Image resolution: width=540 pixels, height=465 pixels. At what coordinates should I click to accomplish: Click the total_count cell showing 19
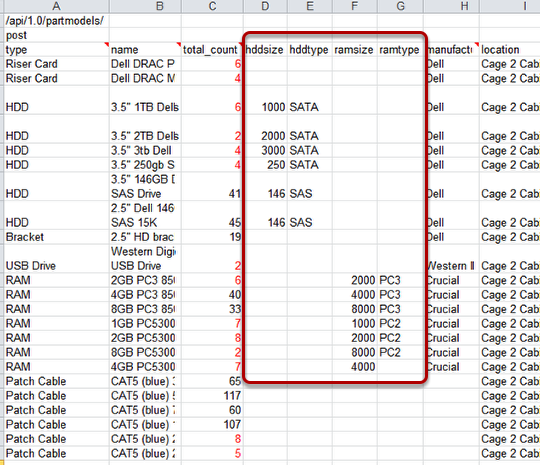coord(212,237)
